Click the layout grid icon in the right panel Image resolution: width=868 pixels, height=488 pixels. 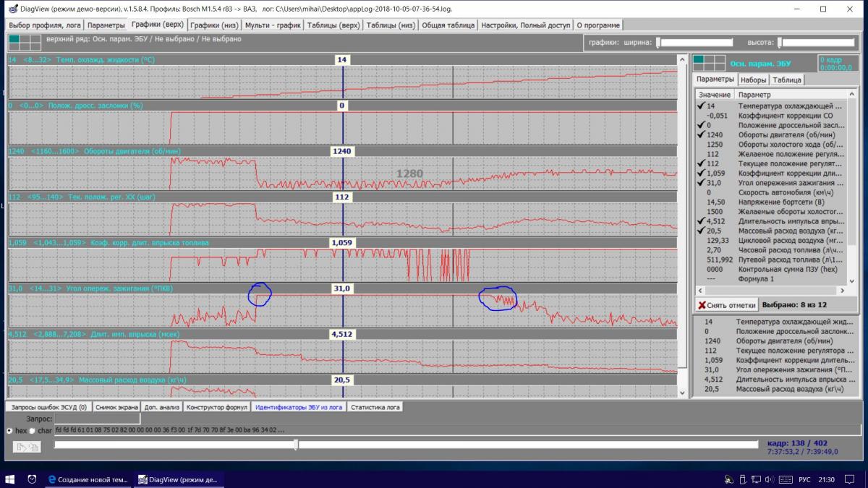(709, 63)
